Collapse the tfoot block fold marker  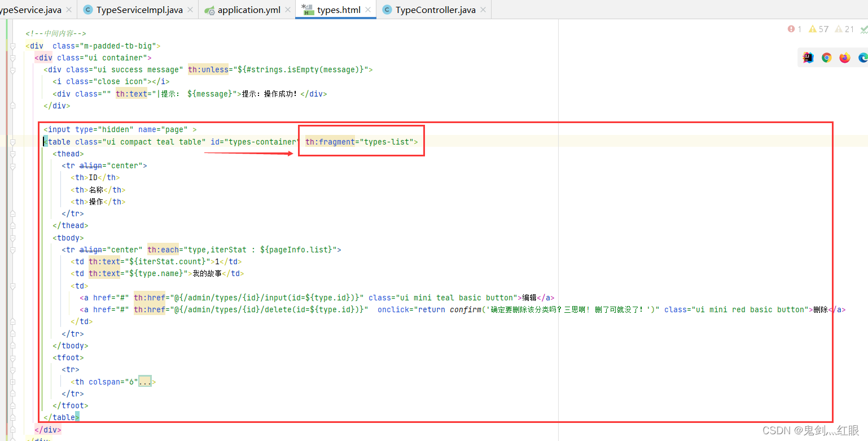(12, 357)
